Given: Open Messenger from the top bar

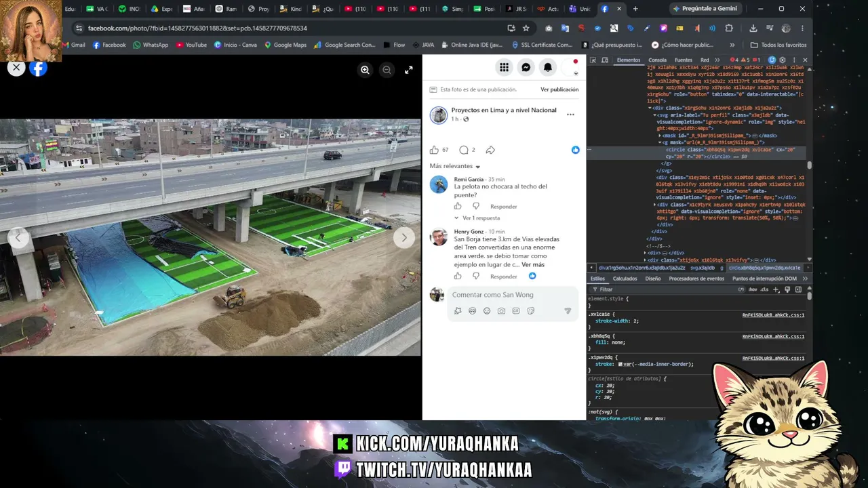Looking at the screenshot, I should [526, 67].
